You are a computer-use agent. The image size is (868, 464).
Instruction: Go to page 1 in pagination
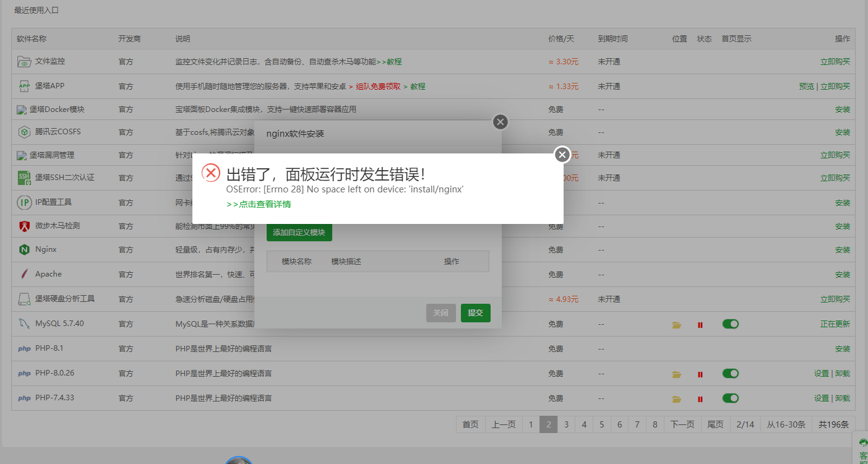[530, 424]
